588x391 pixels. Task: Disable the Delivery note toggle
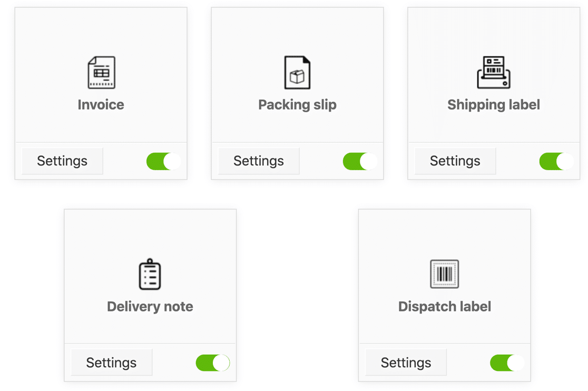(x=213, y=363)
